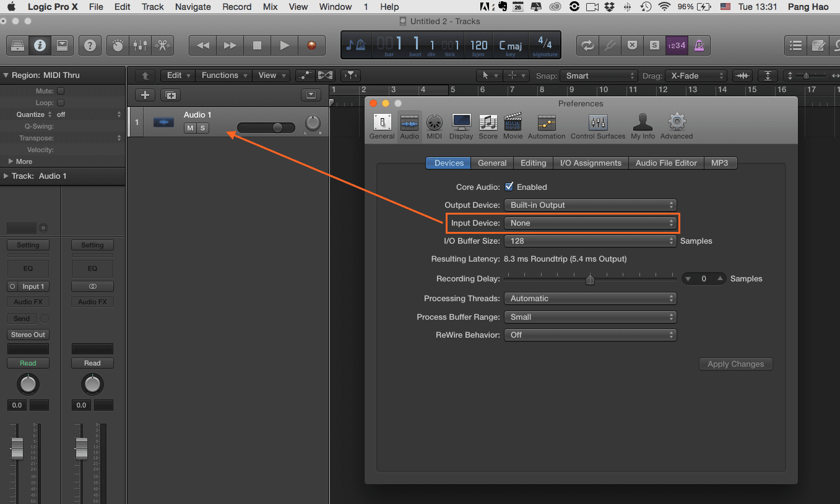Toggle Core Audio Enabled checkbox
Viewport: 840px width, 504px height.
point(509,186)
